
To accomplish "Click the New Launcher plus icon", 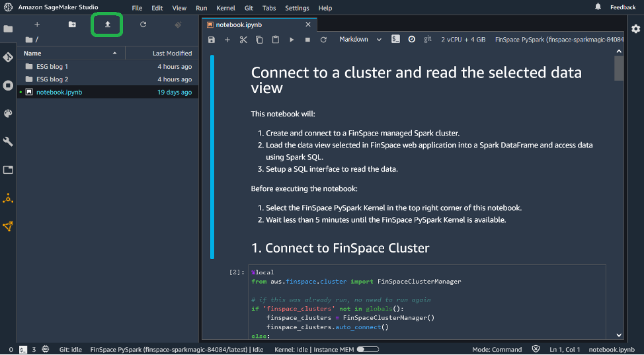I will (x=37, y=24).
